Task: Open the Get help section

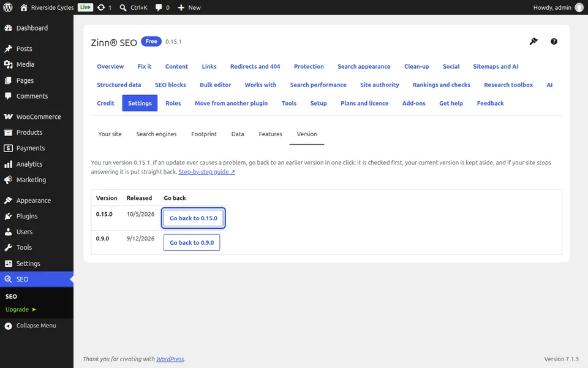Action: pyautogui.click(x=451, y=103)
